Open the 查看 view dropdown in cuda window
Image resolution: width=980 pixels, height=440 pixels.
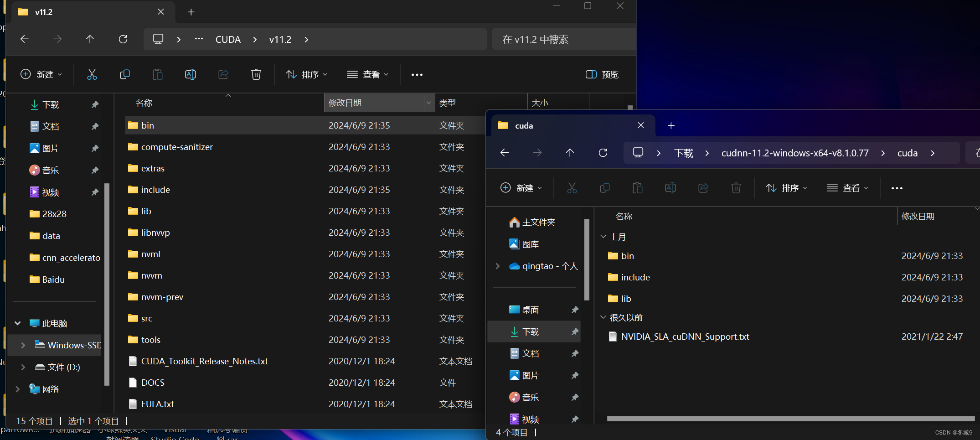847,188
